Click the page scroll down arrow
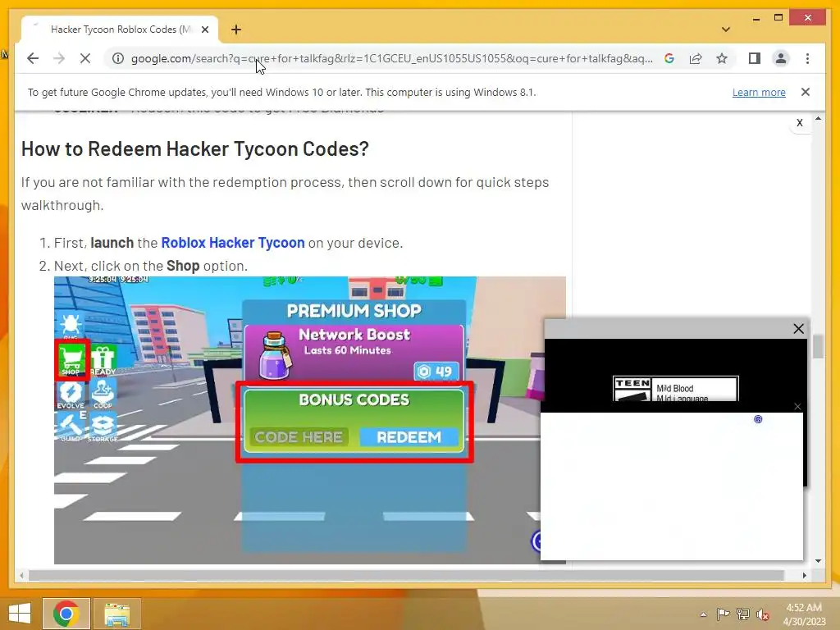 (x=818, y=561)
